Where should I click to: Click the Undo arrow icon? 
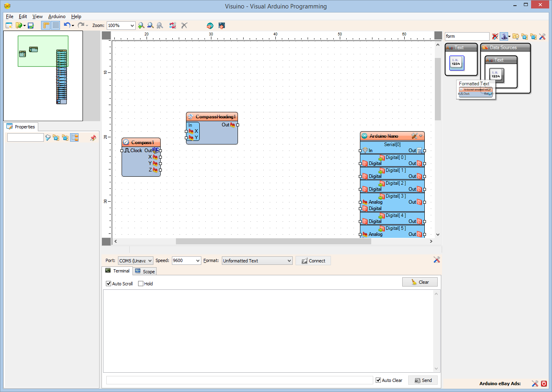[x=67, y=25]
